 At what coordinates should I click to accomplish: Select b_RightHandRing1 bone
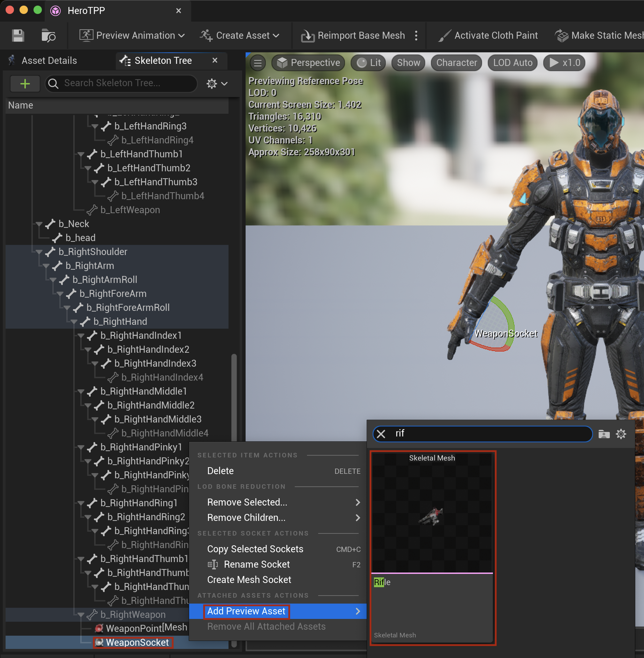(139, 503)
